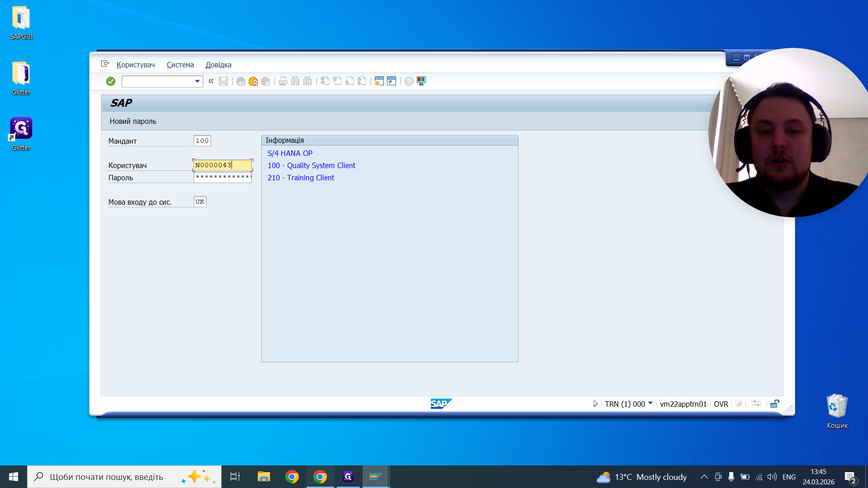The height and width of the screenshot is (488, 868).
Task: Click the Мандант field containing 100
Action: tap(202, 141)
